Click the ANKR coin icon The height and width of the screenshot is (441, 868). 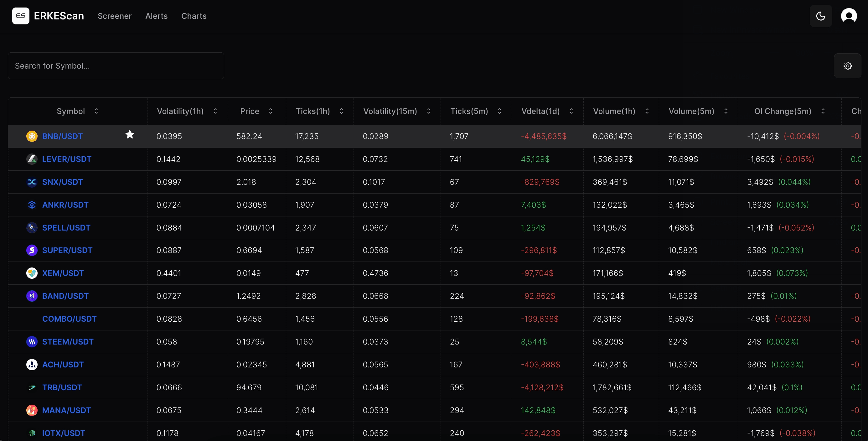pyautogui.click(x=32, y=205)
